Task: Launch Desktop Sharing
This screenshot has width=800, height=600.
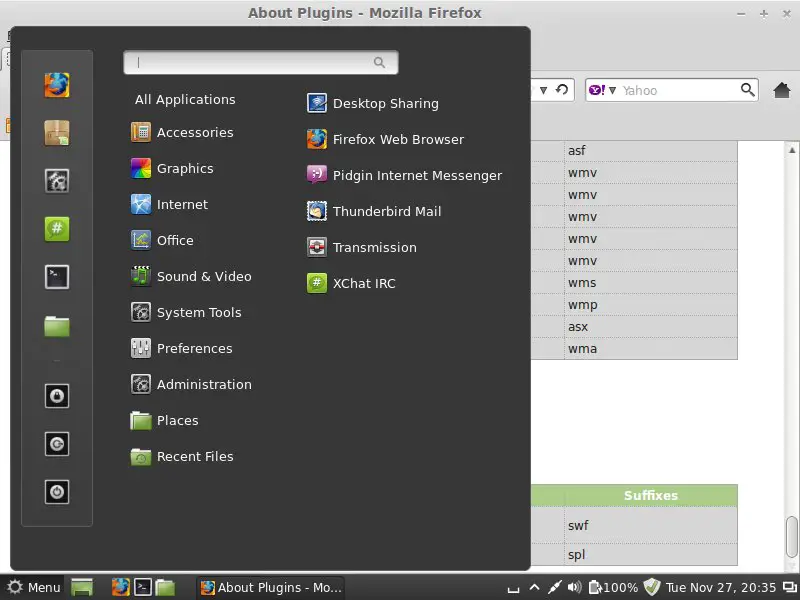Action: coord(372,104)
